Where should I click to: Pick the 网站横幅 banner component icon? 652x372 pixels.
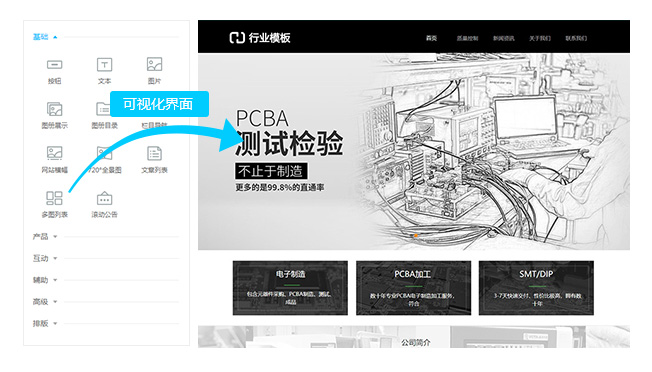click(x=54, y=153)
